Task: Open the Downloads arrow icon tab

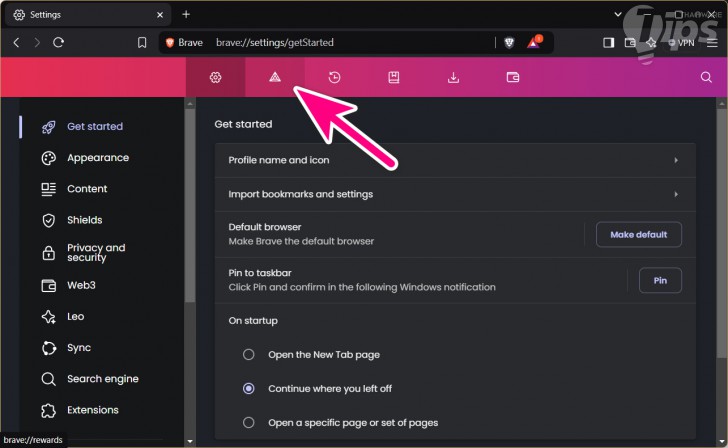Action: (453, 77)
